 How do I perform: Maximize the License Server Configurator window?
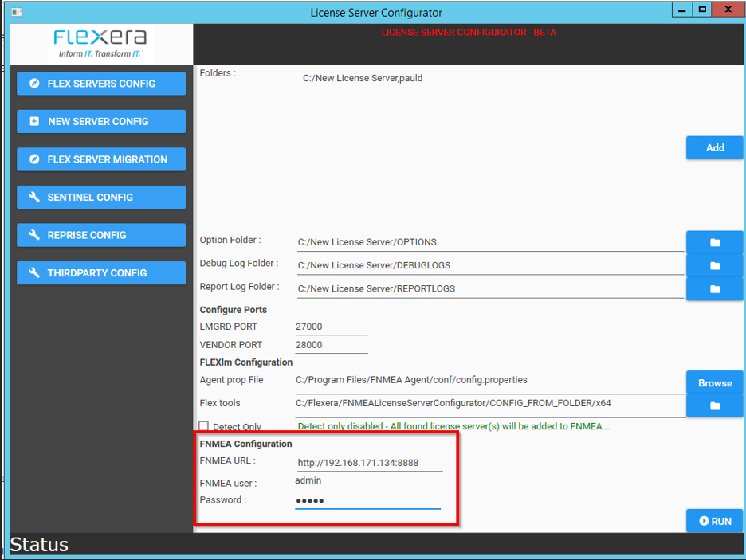(701, 10)
